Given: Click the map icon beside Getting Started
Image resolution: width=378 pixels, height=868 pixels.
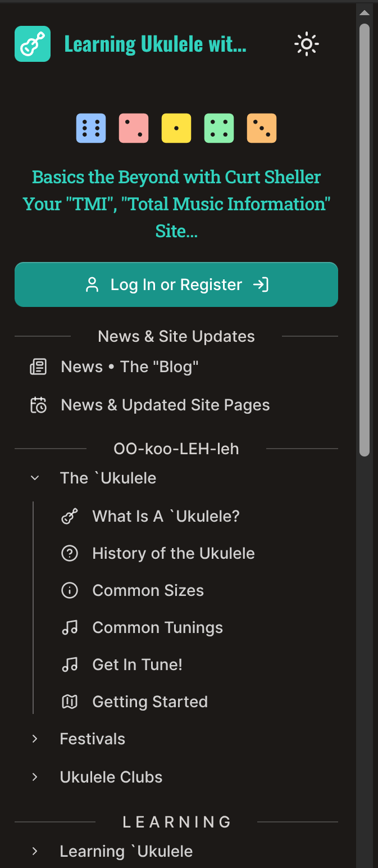Looking at the screenshot, I should point(69,701).
